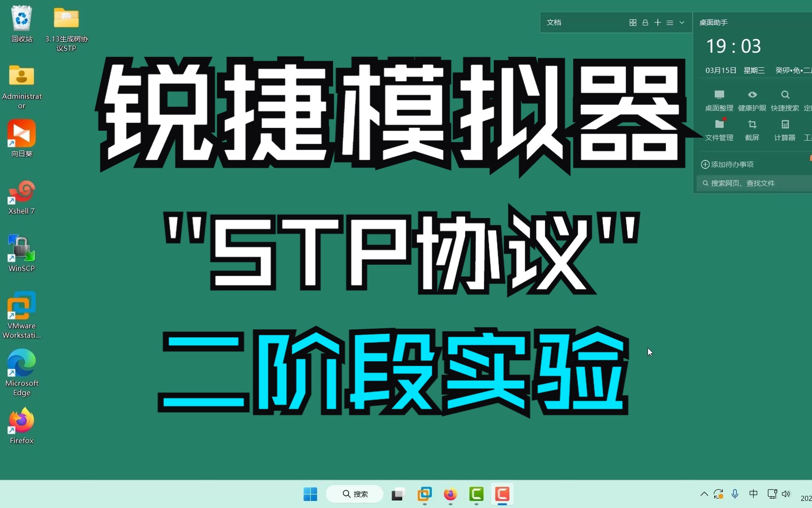Image resolution: width=812 pixels, height=508 pixels.
Task: Select the Microsoft Edge shortcut
Action: coord(22,372)
